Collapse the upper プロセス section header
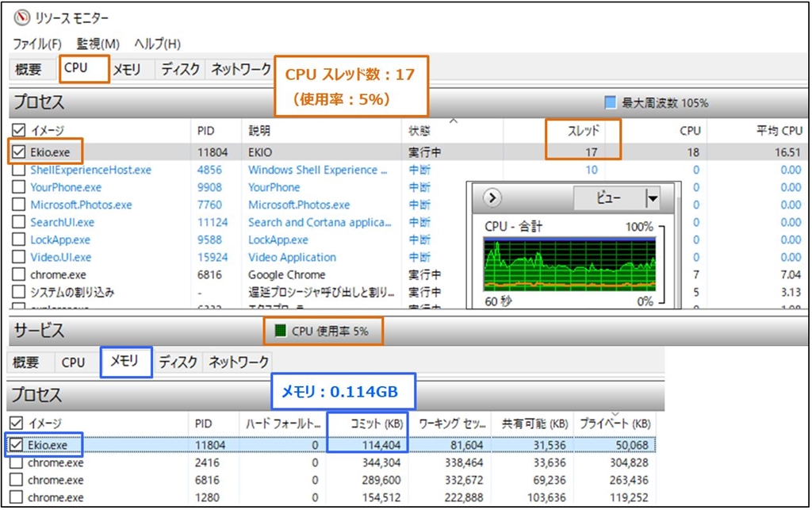Screen dimensions: 812x510 (408, 102)
